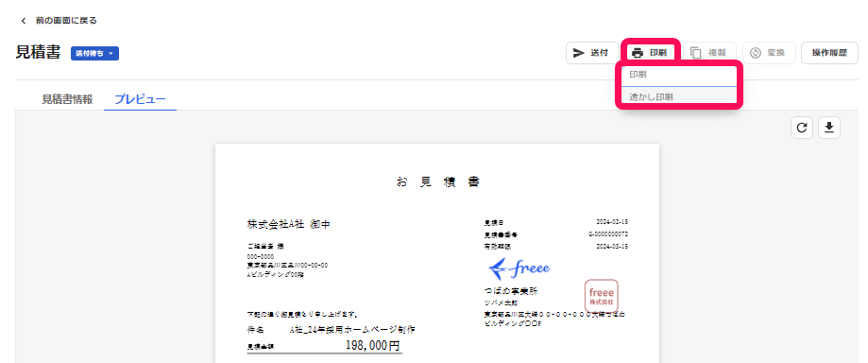Screen dimensions: 868x363
Task: Click the 見積書 page heading
Action: point(38,53)
